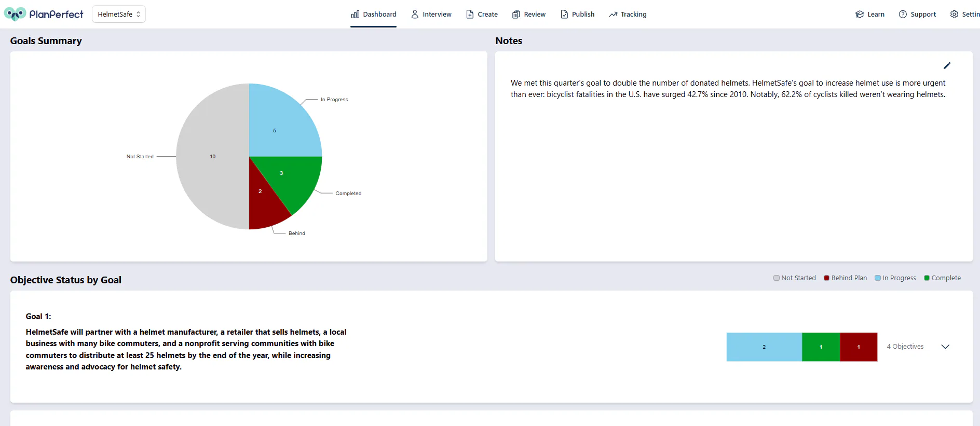This screenshot has width=980, height=426.
Task: Expand Goal 1 objectives with chevron
Action: point(945,347)
